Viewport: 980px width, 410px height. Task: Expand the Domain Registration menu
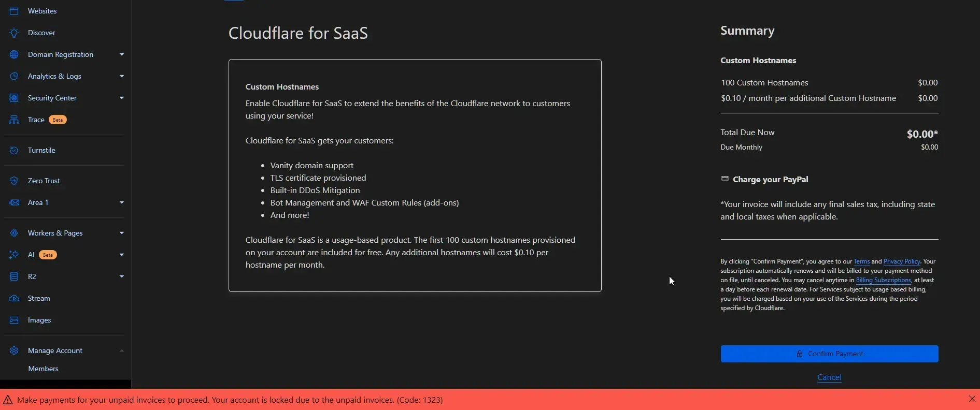[121, 54]
